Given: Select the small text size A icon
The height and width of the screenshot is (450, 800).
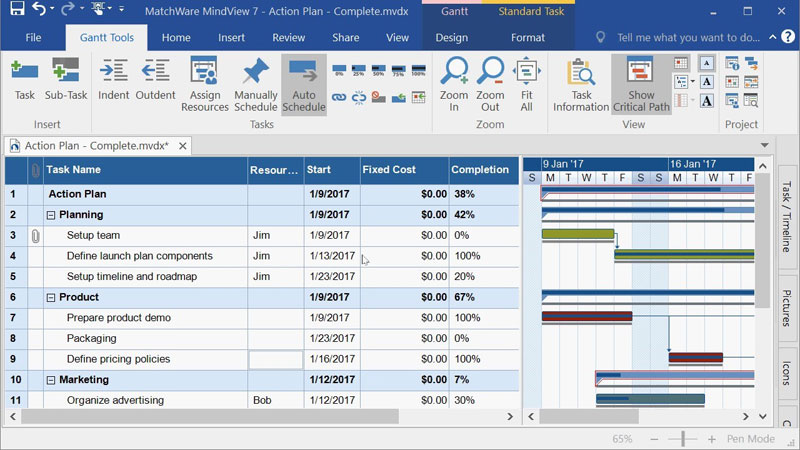Looking at the screenshot, I should 707,63.
